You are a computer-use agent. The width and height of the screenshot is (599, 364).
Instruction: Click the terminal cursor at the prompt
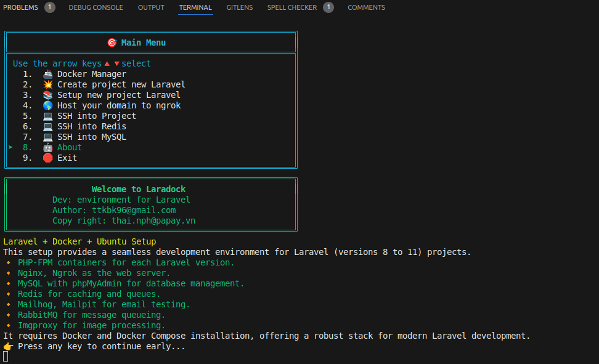coord(6,357)
